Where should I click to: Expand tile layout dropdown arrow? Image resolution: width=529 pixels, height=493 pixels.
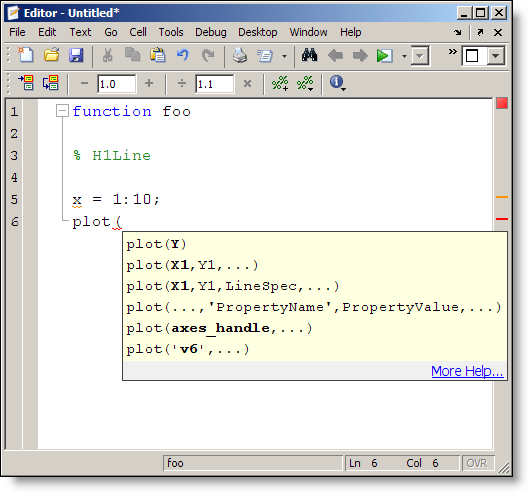point(495,56)
